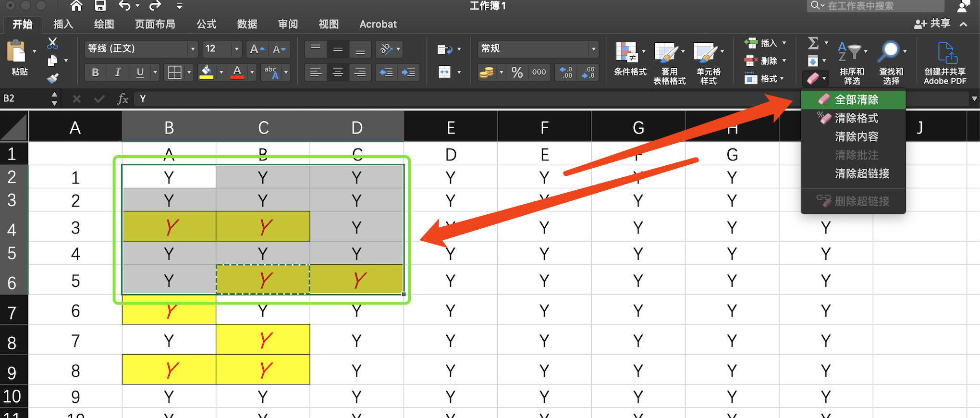The width and height of the screenshot is (980, 418).
Task: Switch to the 页面布局 ribbon tab
Action: click(155, 24)
